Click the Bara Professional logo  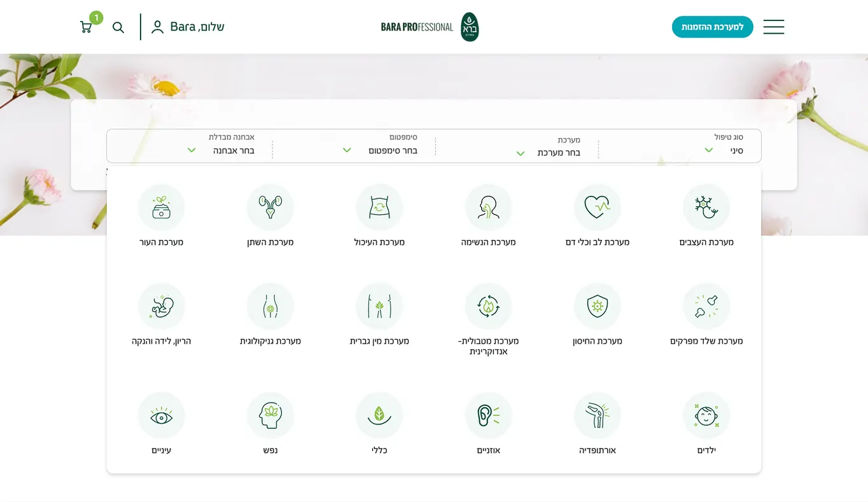click(430, 27)
